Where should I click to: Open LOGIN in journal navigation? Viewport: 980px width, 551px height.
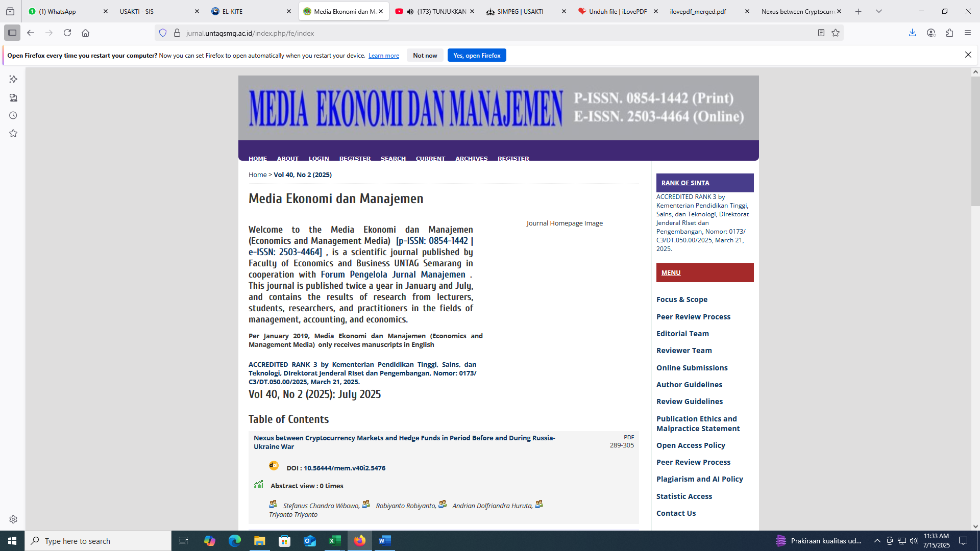319,159
